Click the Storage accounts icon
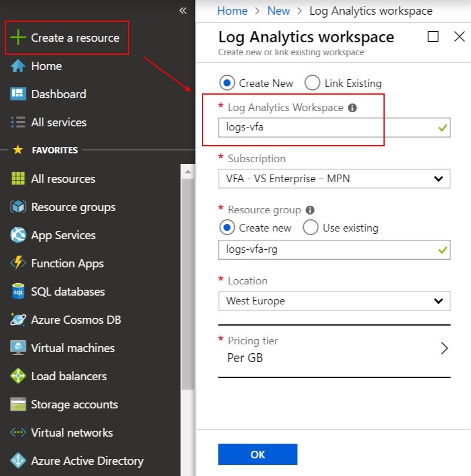 point(18,404)
